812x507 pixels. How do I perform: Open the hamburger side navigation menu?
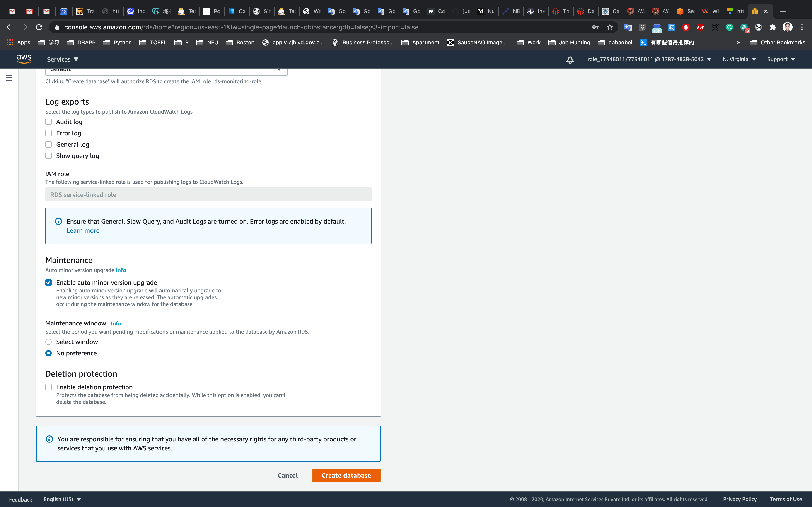9,78
